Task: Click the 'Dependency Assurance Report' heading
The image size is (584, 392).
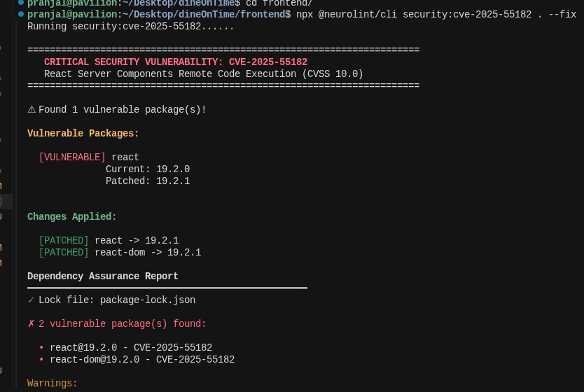Action: [x=103, y=276]
